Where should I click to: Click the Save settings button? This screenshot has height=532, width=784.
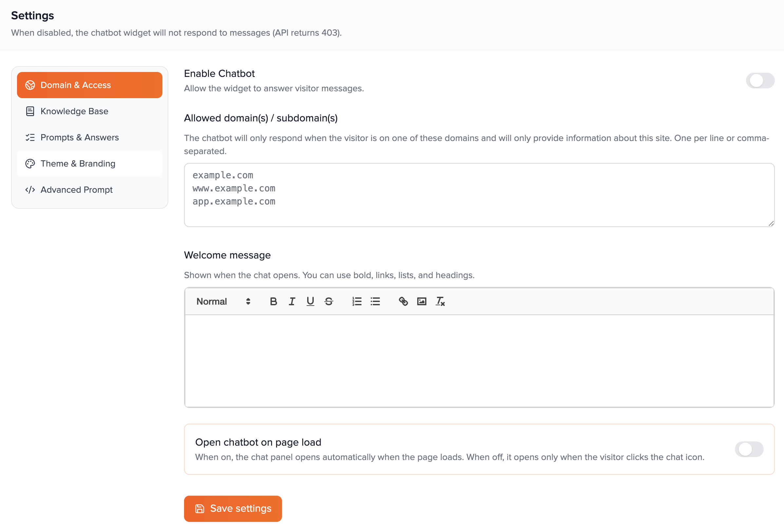pos(233,508)
